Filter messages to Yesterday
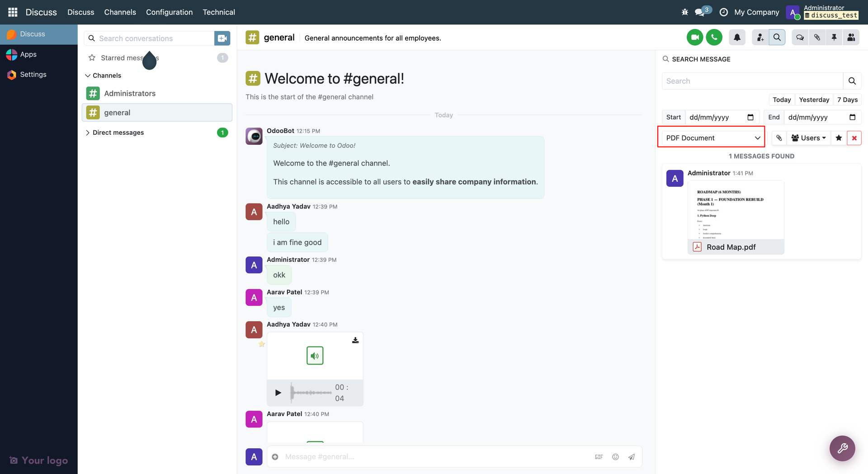 [814, 100]
